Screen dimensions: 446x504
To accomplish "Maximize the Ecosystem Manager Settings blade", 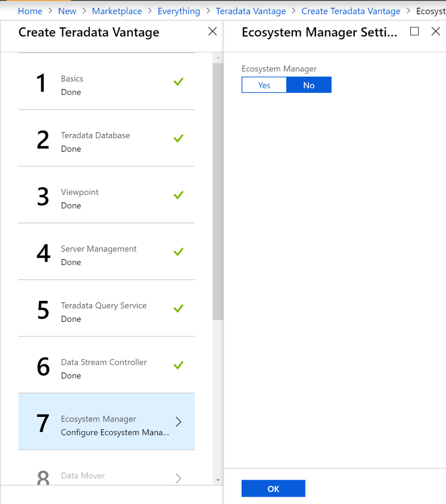I will (414, 31).
